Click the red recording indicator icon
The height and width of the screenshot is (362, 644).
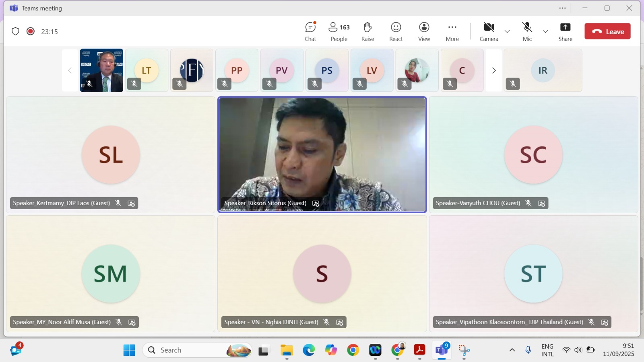(x=31, y=31)
